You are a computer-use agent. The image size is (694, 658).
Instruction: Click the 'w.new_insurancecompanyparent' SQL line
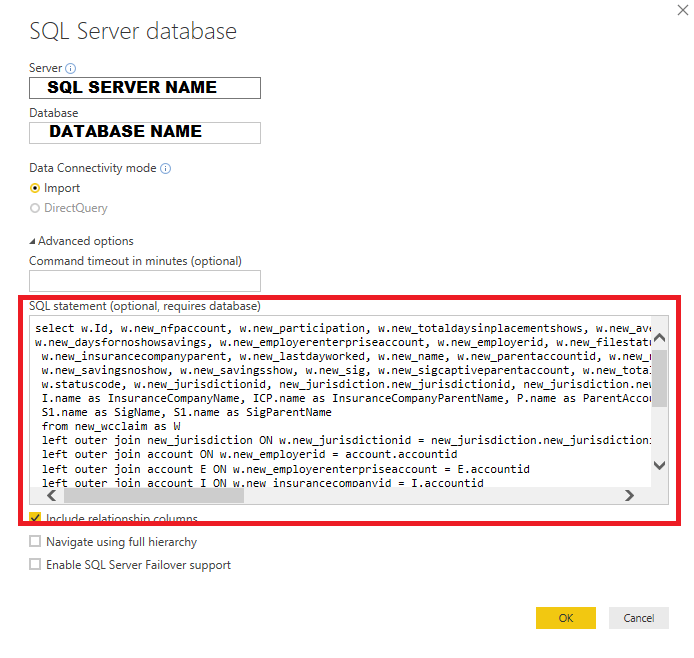point(346,356)
